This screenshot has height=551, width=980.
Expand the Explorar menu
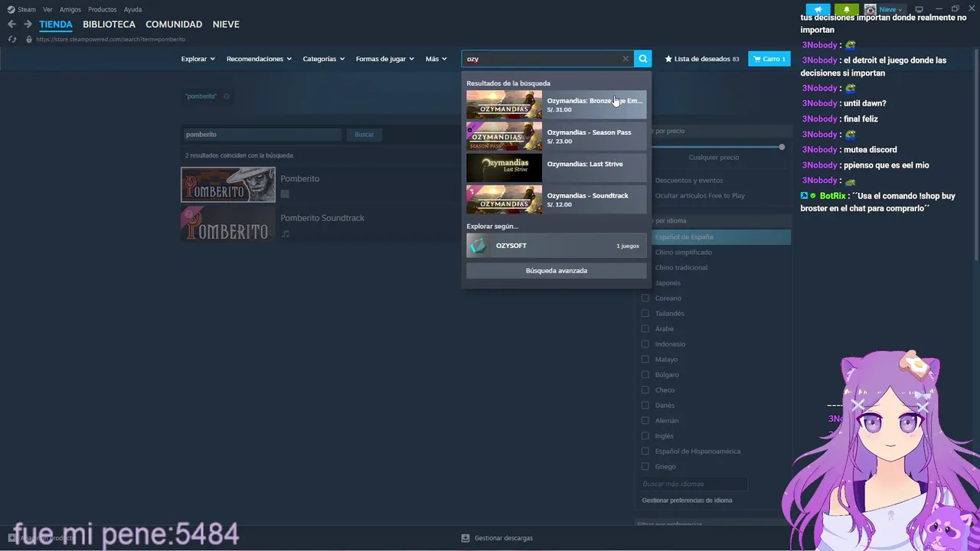[198, 59]
